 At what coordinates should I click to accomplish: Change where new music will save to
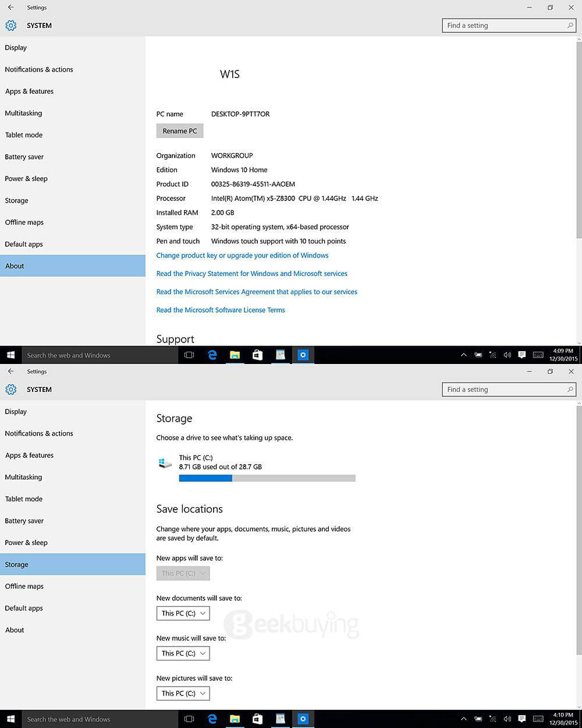pos(183,653)
